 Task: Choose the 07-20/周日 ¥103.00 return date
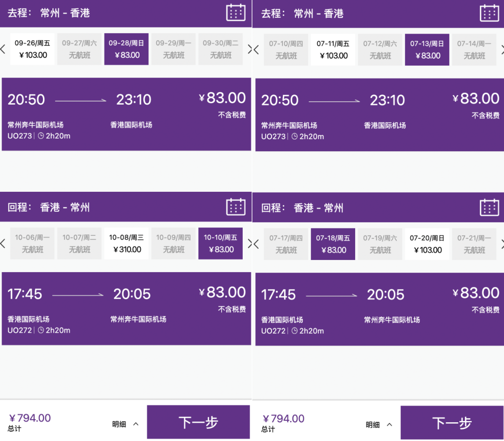coord(427,244)
